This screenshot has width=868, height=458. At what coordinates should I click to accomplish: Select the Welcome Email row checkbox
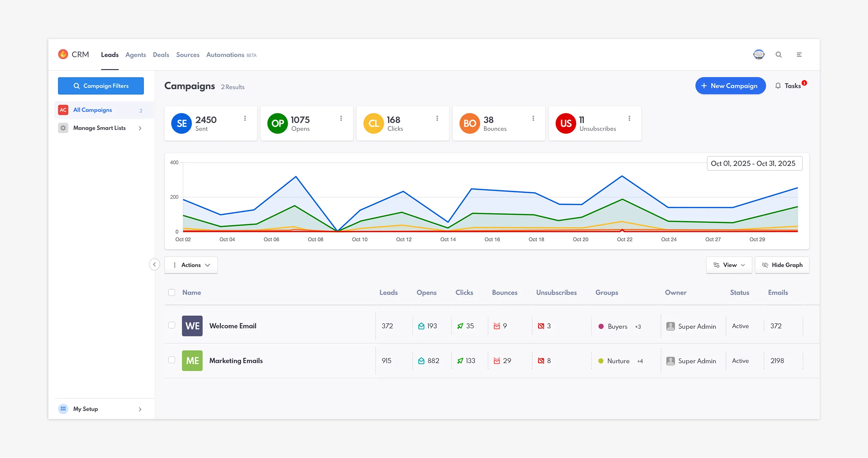[172, 326]
